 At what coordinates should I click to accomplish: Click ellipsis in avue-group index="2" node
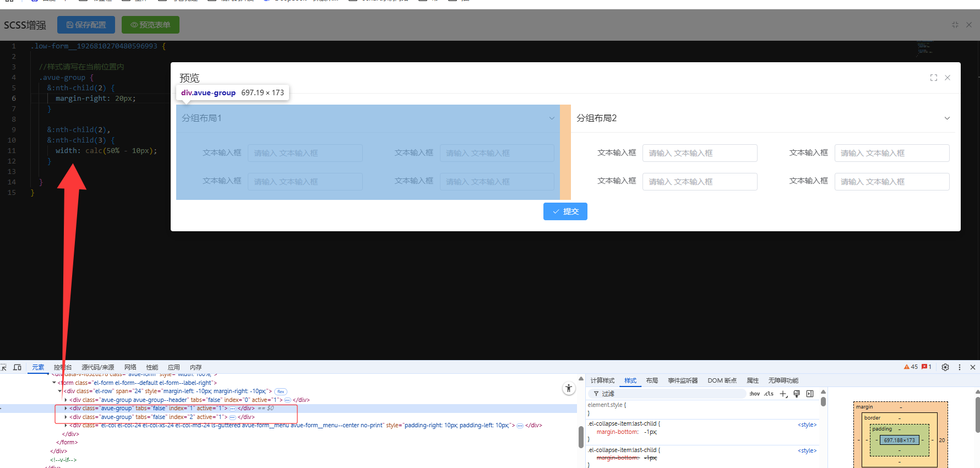tap(232, 417)
